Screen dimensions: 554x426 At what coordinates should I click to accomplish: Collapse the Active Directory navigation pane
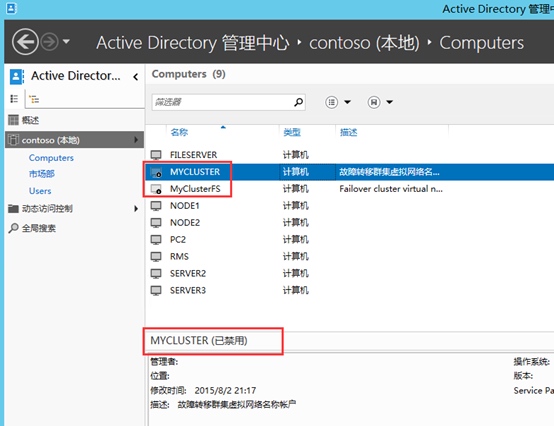(136, 77)
